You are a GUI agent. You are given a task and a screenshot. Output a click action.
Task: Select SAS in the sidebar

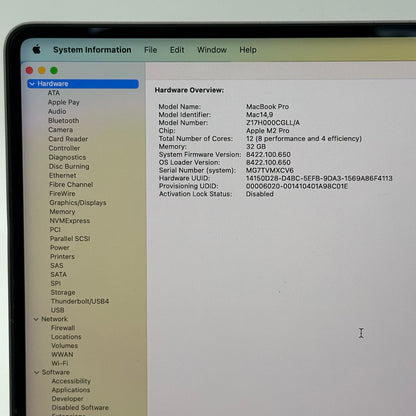[57, 266]
